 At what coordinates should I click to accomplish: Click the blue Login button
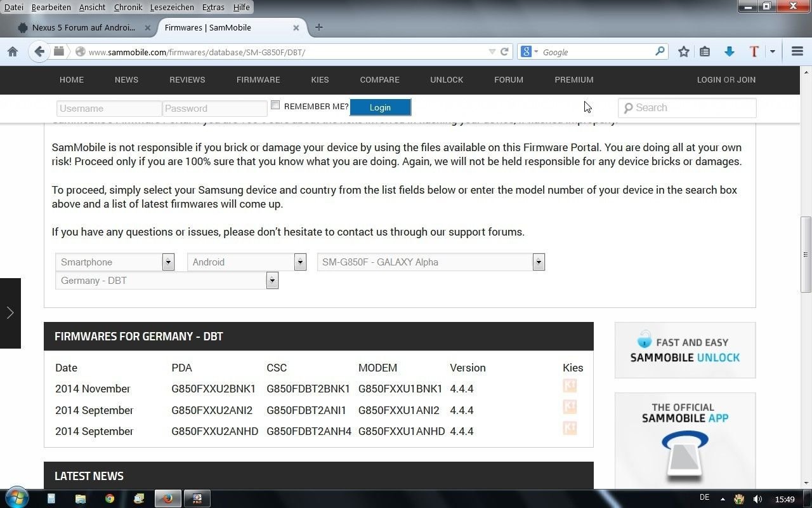tap(380, 107)
